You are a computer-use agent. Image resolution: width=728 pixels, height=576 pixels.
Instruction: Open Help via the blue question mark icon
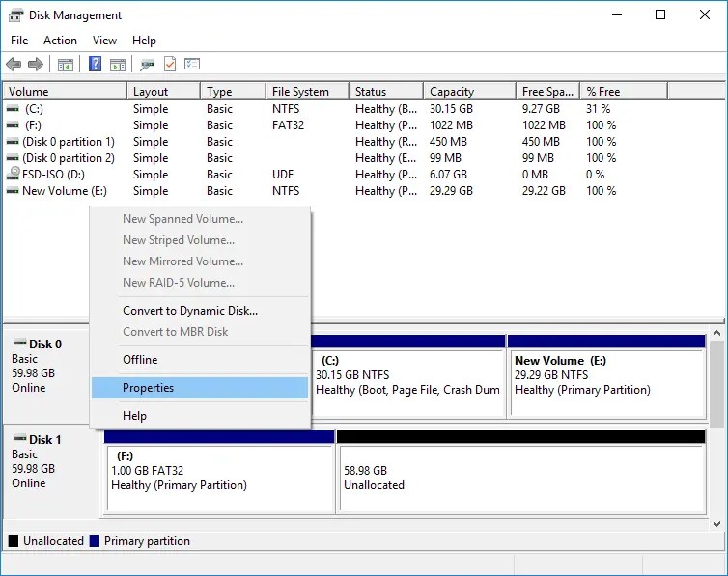click(x=95, y=65)
